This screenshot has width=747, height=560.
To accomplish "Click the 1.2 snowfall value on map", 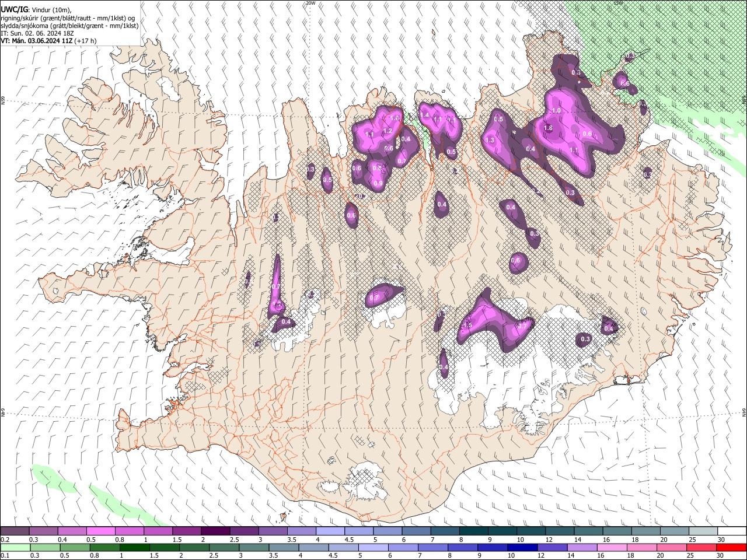I will [x=388, y=131].
